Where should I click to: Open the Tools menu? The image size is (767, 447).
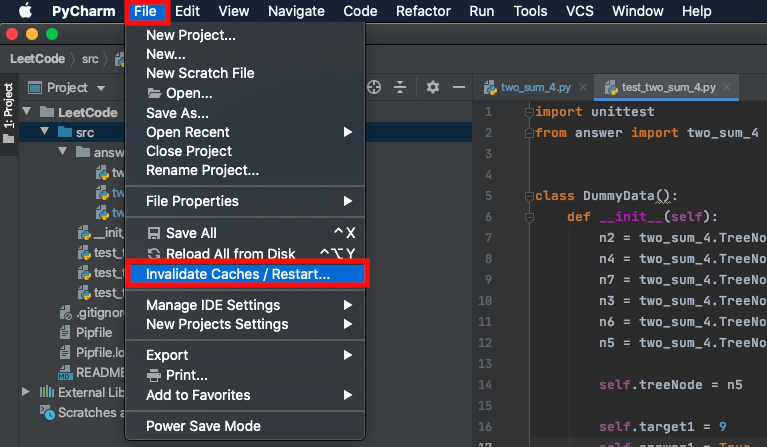coord(530,11)
